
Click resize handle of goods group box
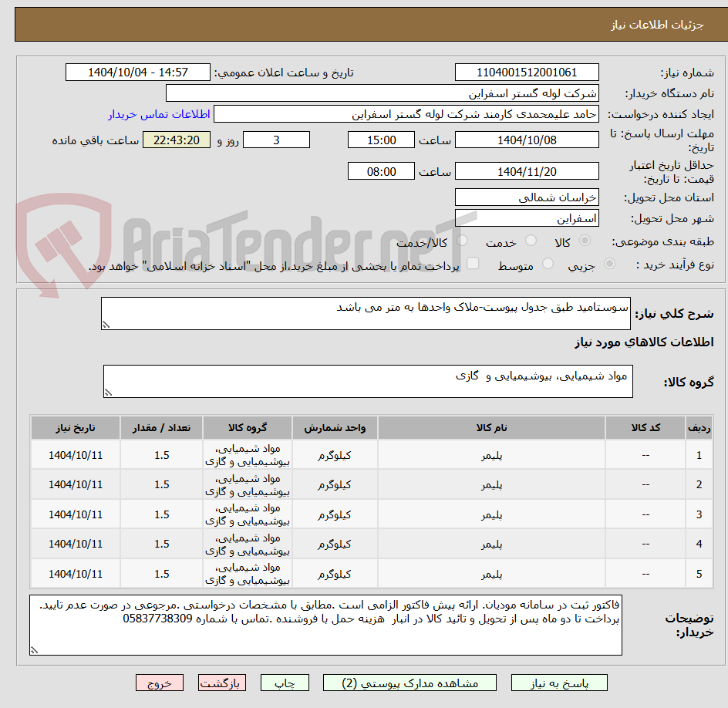coord(108,393)
